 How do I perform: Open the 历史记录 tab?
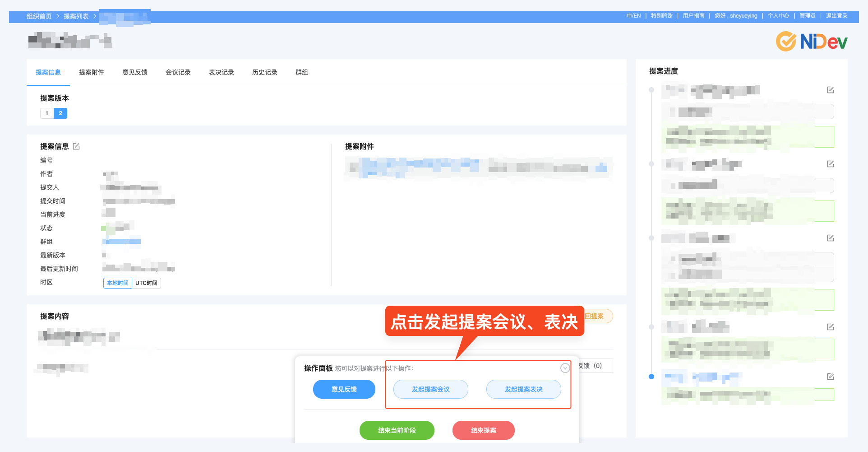(x=265, y=72)
